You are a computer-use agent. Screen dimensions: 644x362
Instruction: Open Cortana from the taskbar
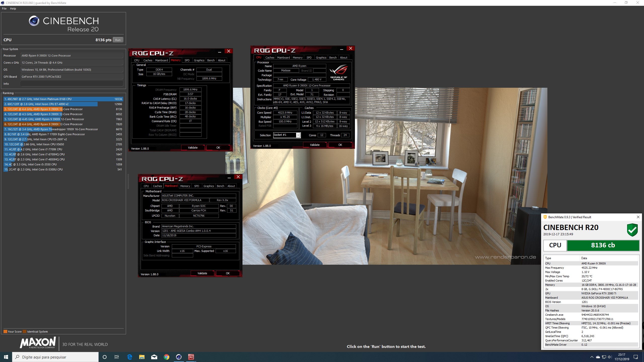(x=105, y=357)
